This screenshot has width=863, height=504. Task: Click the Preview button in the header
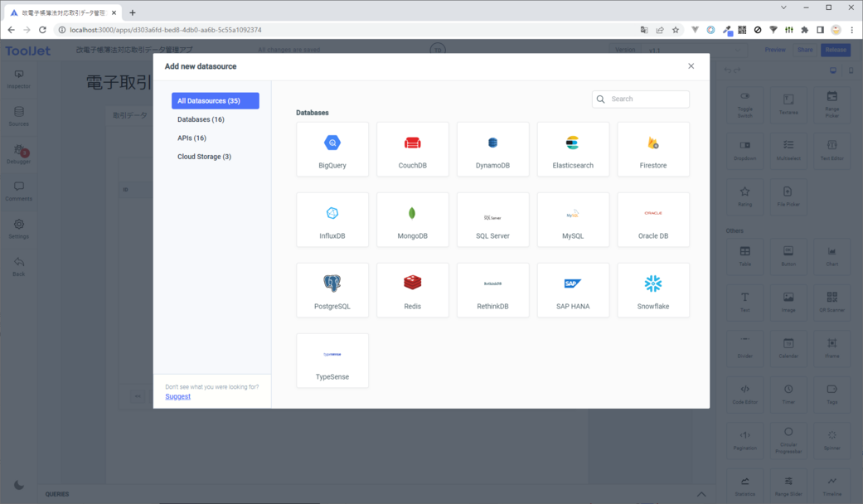coord(775,50)
